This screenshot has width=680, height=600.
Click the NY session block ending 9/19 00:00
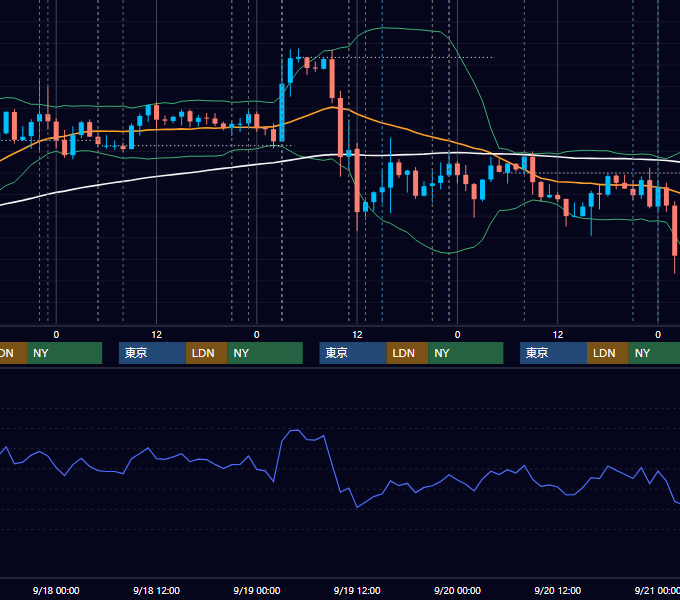(x=265, y=353)
